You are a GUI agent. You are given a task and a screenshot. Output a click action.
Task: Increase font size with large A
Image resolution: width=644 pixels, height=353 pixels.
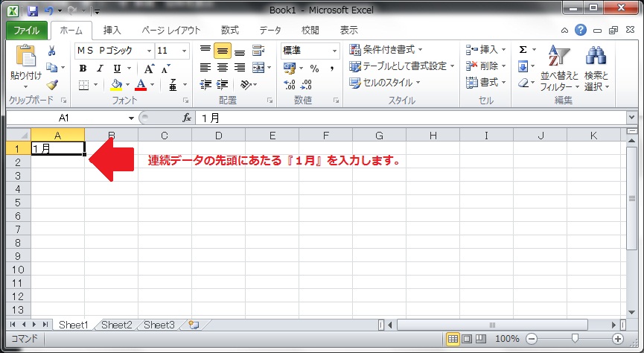[149, 69]
